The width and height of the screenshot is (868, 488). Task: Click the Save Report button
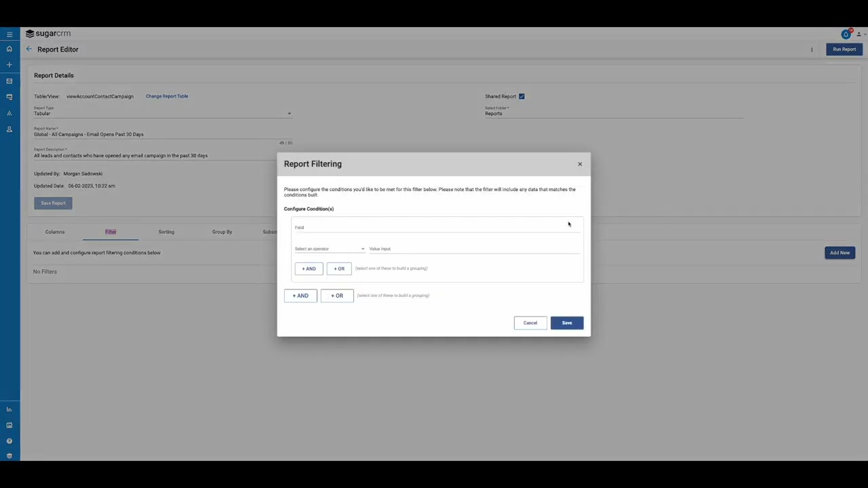(x=53, y=203)
